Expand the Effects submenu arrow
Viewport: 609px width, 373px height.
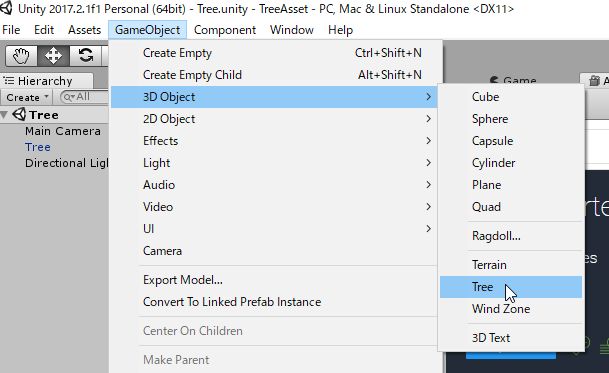pyautogui.click(x=428, y=141)
